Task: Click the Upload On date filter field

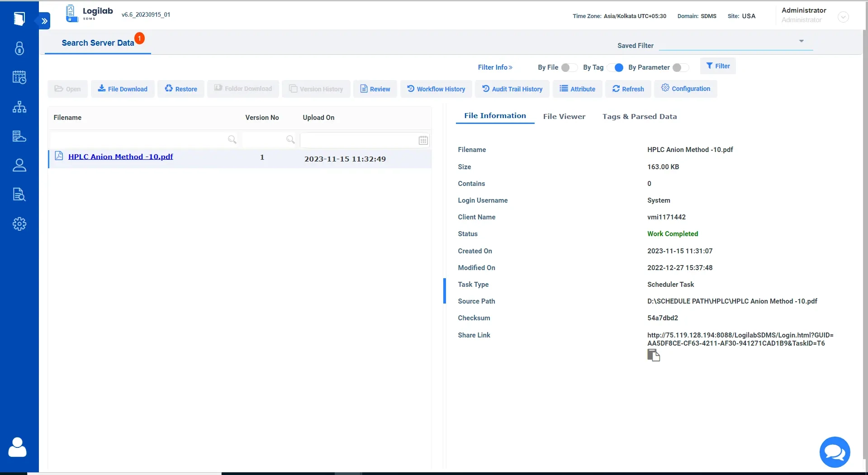Action: pyautogui.click(x=365, y=140)
